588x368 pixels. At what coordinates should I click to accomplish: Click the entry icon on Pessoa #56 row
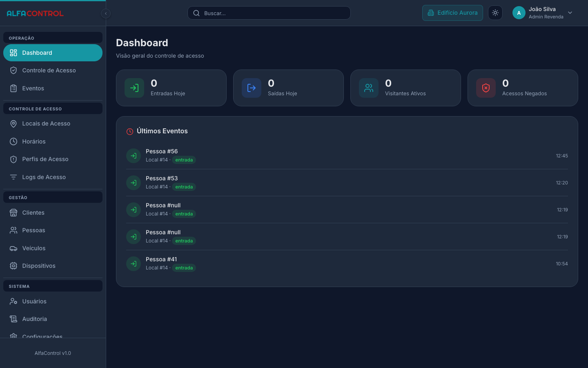(x=134, y=156)
